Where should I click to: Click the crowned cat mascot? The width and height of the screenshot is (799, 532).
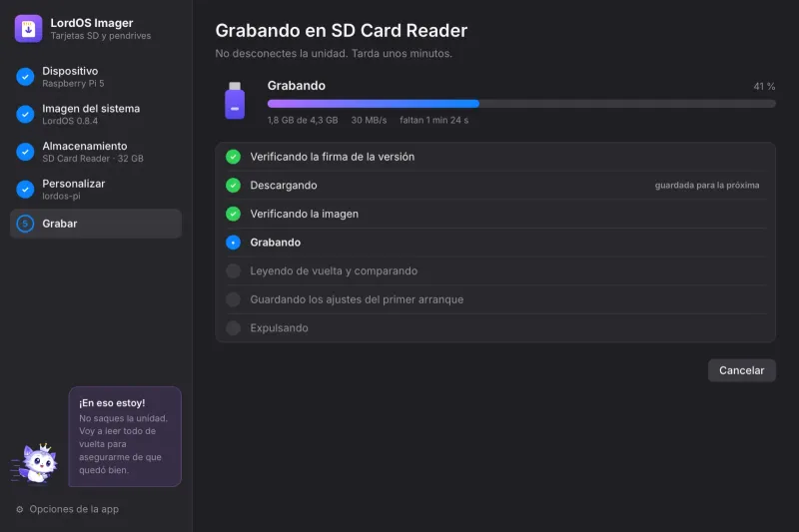pos(35,463)
